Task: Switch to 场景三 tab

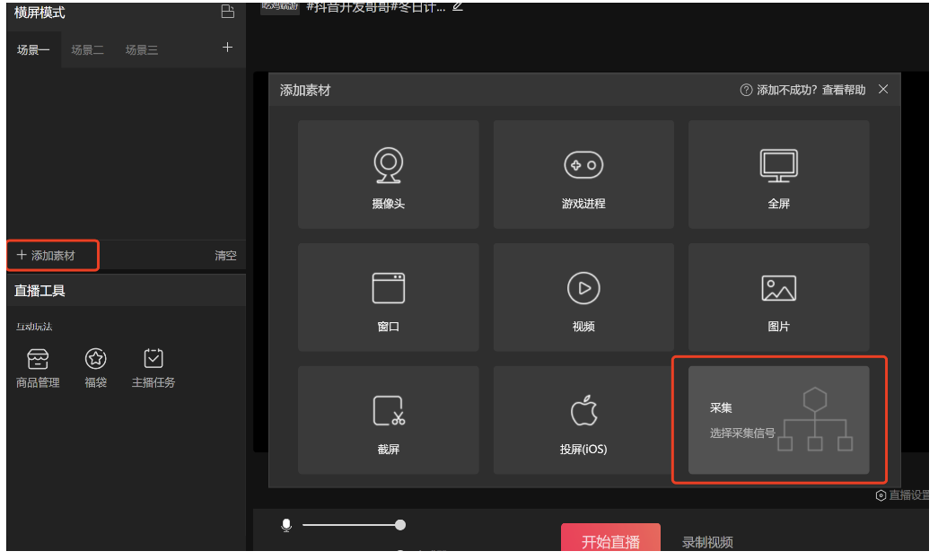Action: point(142,50)
